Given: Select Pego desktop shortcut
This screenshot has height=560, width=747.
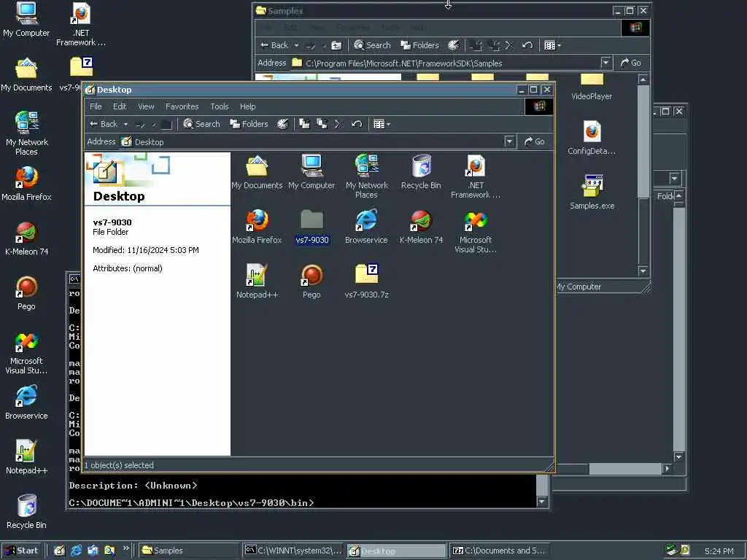Looking at the screenshot, I should (x=27, y=293).
